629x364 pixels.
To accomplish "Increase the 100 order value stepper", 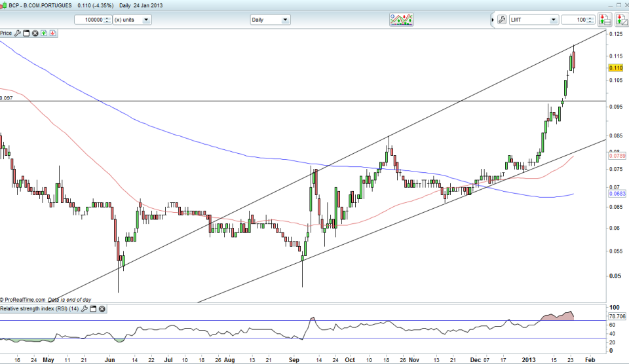I will (x=590, y=18).
